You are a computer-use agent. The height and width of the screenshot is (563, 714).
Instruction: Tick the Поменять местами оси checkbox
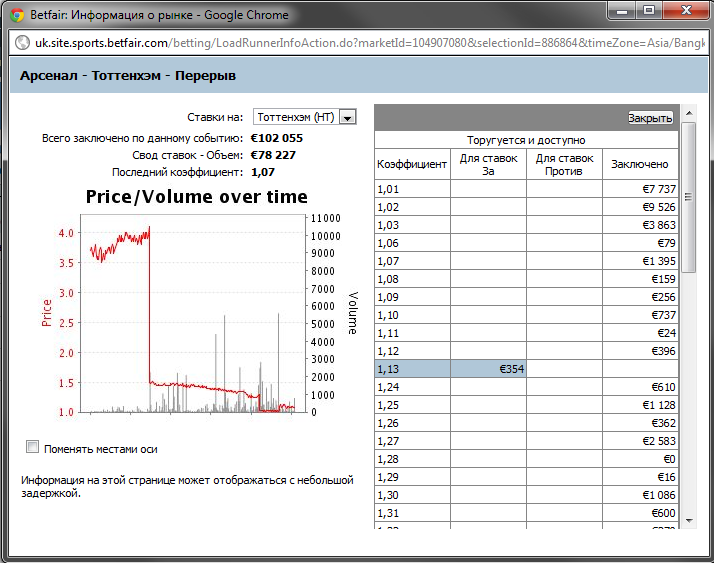[x=33, y=447]
